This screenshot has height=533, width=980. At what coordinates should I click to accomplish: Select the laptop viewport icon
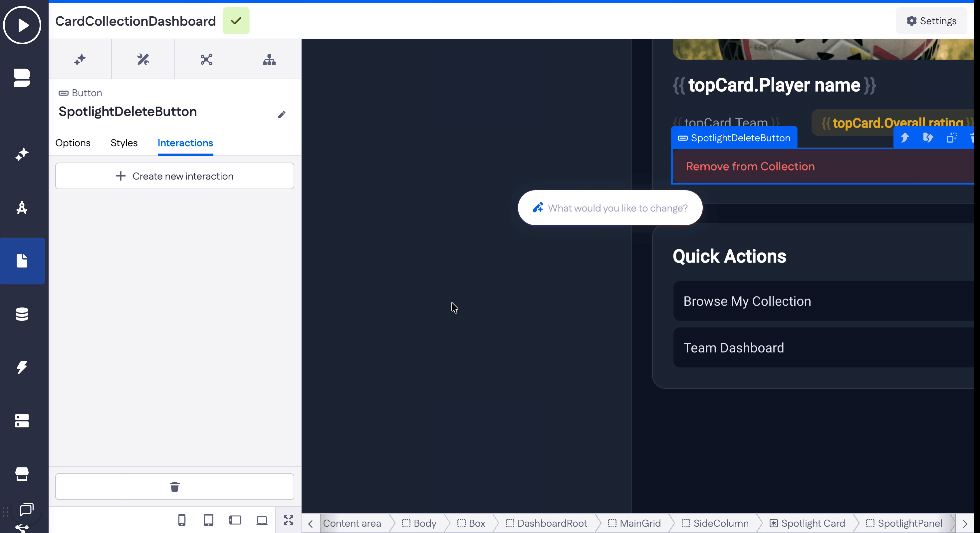point(262,520)
